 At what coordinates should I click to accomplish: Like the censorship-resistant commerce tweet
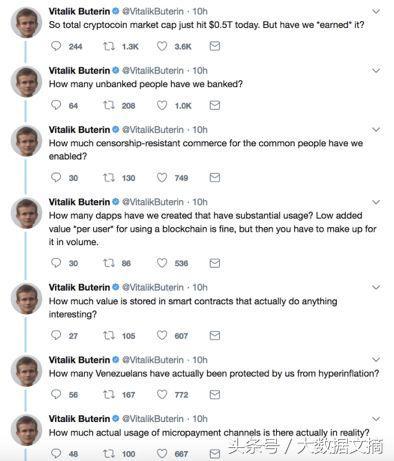click(x=162, y=177)
